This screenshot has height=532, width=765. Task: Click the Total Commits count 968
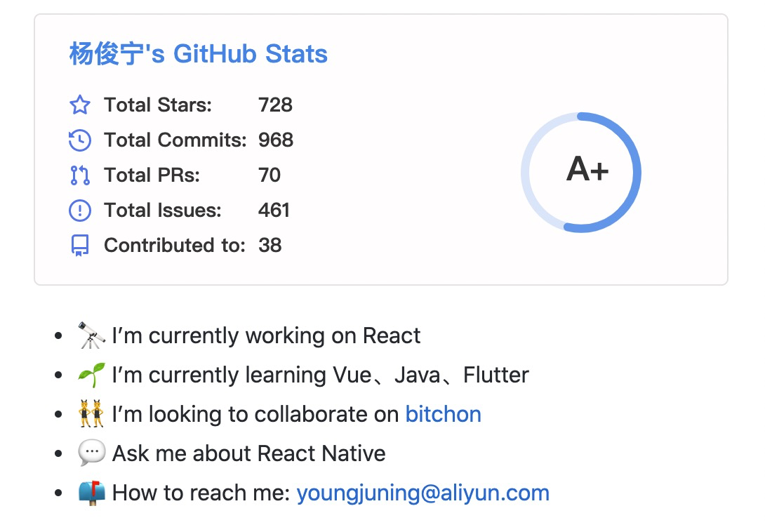[276, 140]
